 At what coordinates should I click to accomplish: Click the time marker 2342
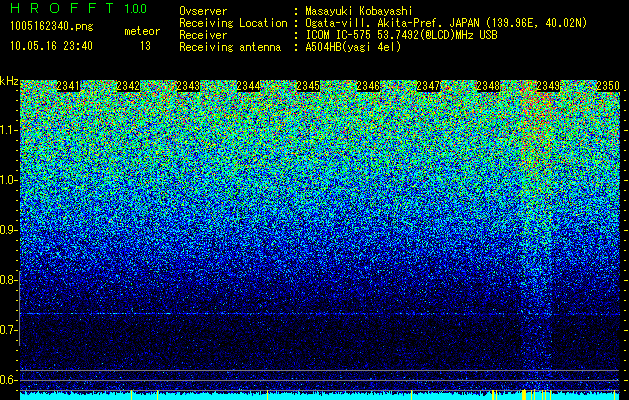coord(128,86)
